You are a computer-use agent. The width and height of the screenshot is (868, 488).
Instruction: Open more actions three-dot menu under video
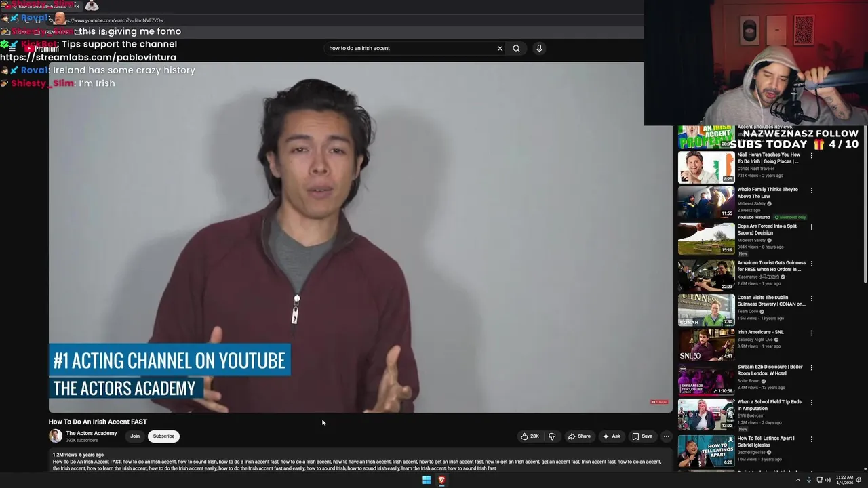click(666, 436)
